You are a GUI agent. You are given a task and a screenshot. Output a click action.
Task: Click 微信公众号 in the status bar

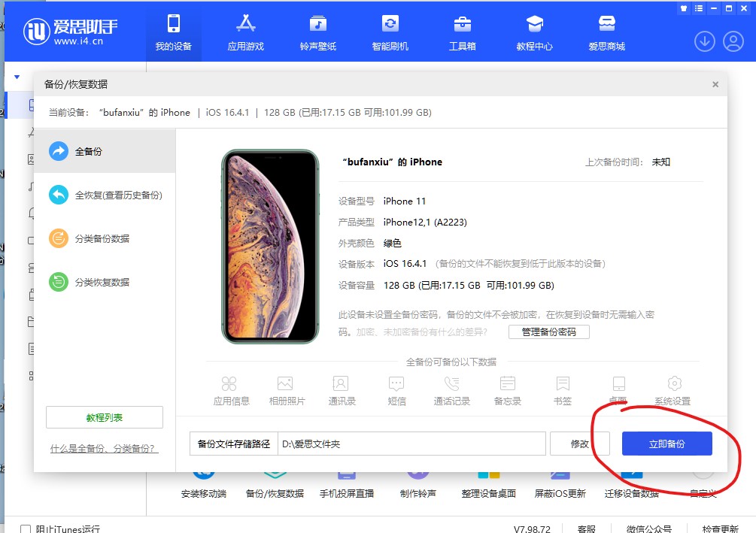pyautogui.click(x=649, y=528)
